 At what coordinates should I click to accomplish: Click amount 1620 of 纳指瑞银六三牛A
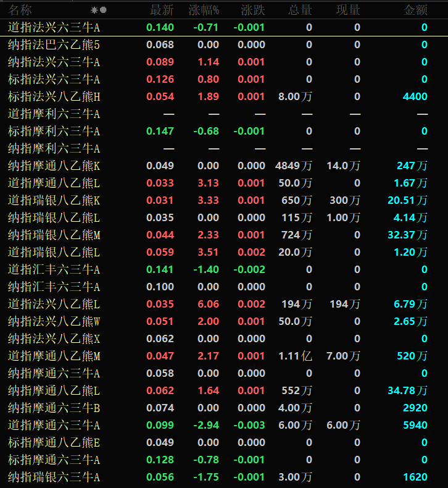tap(415, 477)
